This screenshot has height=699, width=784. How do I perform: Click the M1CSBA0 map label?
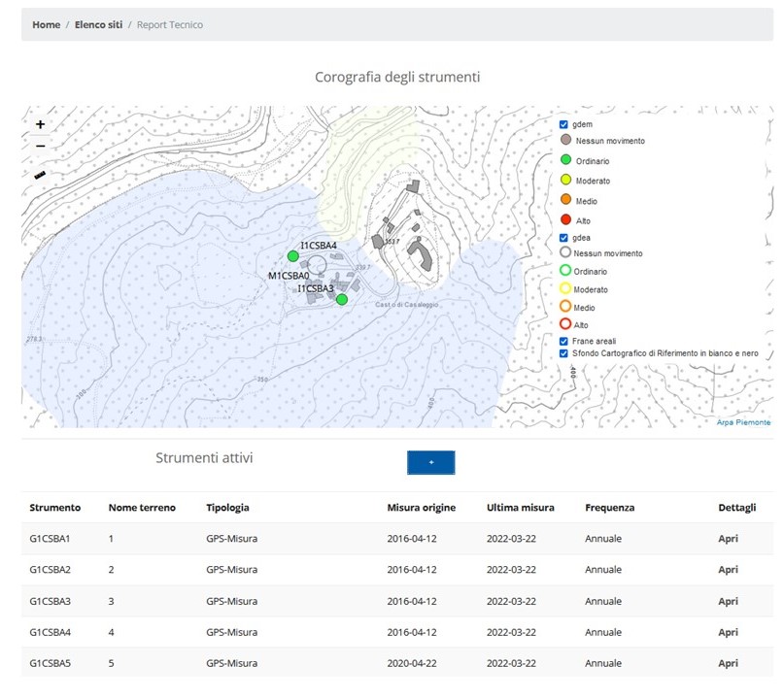point(289,276)
